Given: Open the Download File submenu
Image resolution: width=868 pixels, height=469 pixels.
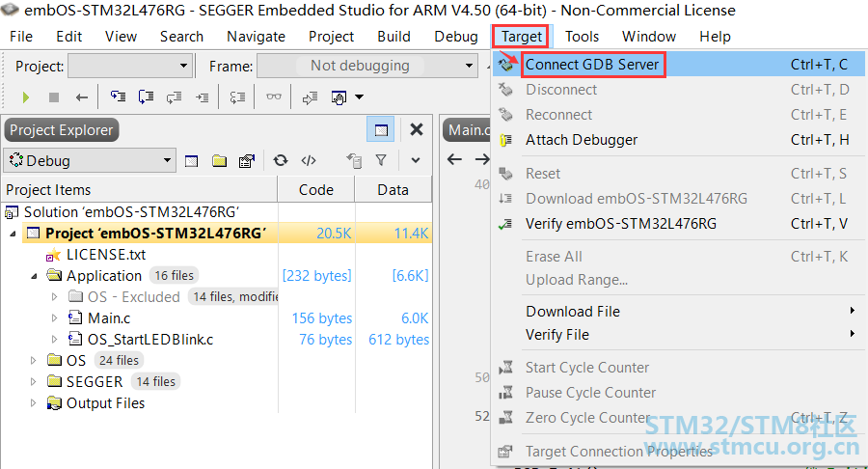Looking at the screenshot, I should click(679, 311).
